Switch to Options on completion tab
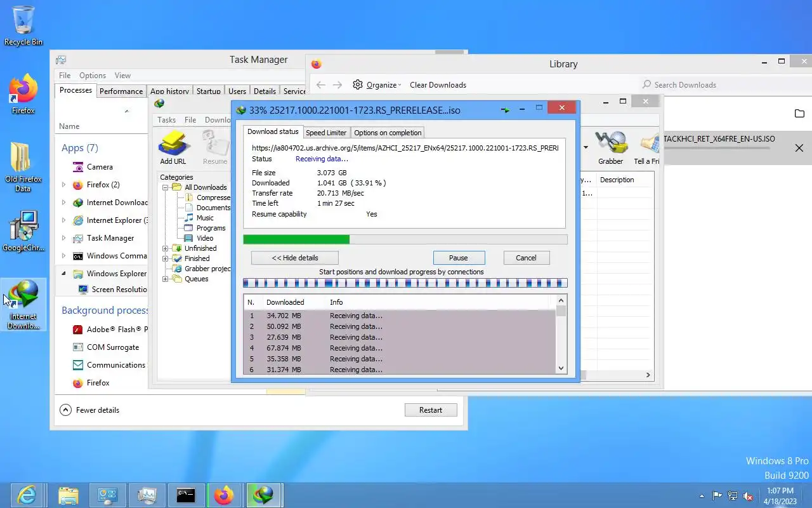Screen dimensions: 812x508 click(387, 133)
